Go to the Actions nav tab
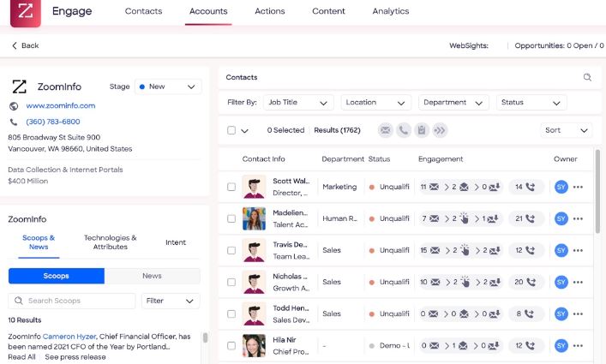Image resolution: width=606 pixels, height=364 pixels. tap(270, 11)
